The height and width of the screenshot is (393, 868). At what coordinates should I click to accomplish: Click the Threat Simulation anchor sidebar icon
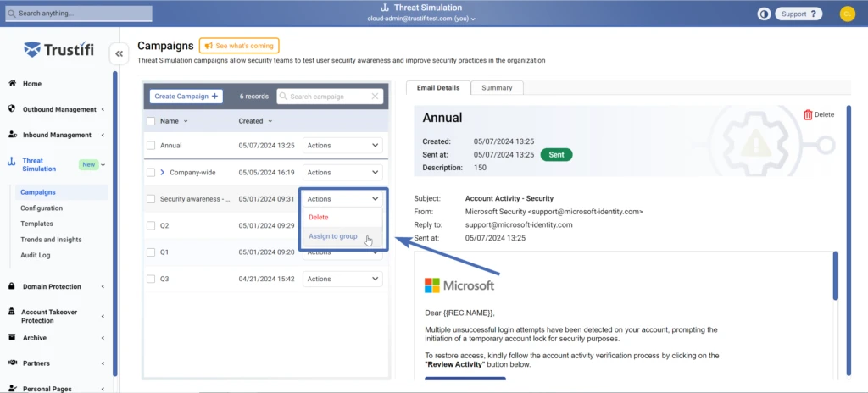tap(12, 162)
